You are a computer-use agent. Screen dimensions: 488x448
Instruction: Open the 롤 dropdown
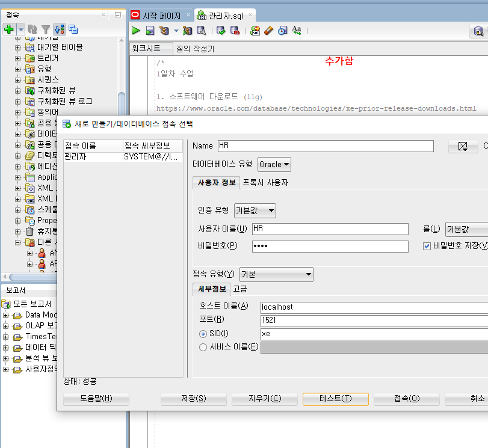(466, 229)
